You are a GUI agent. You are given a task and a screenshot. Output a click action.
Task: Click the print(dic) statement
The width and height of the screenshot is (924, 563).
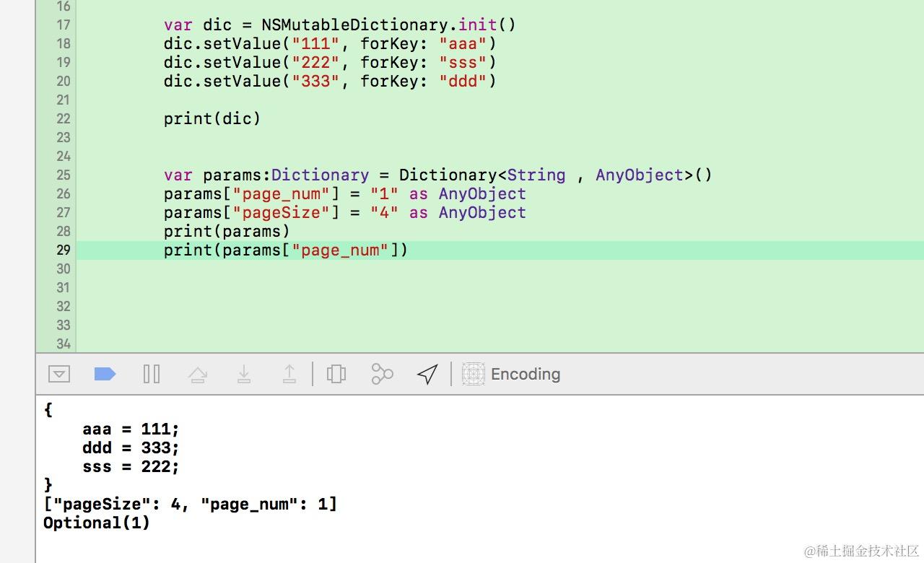212,118
